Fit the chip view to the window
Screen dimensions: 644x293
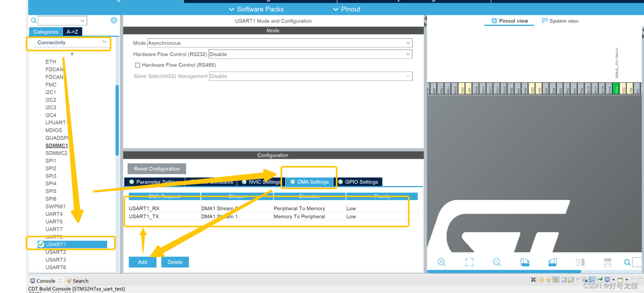(469, 262)
